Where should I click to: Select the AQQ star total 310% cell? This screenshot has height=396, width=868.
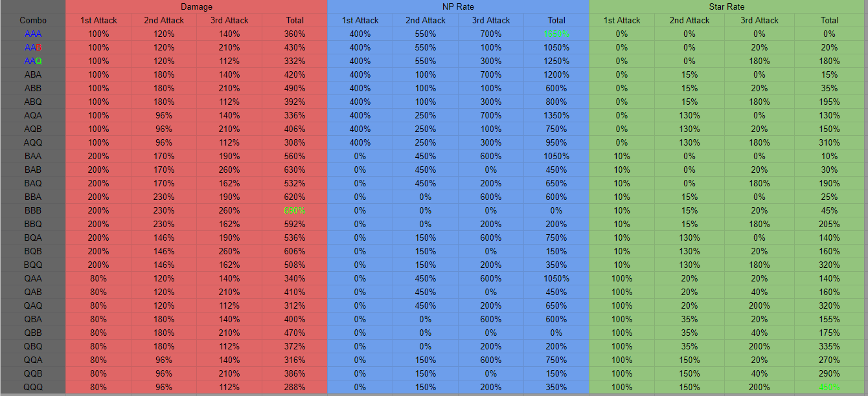pos(829,142)
